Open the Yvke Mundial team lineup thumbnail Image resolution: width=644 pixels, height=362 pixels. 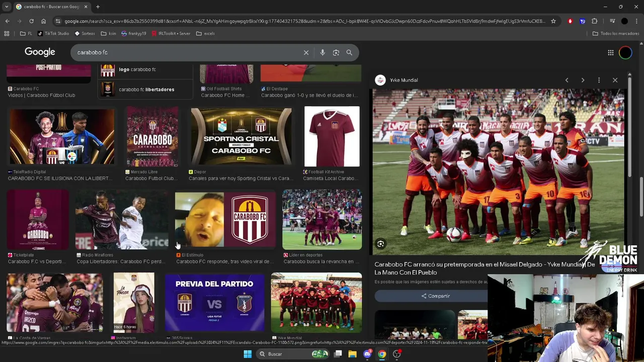coord(316,302)
